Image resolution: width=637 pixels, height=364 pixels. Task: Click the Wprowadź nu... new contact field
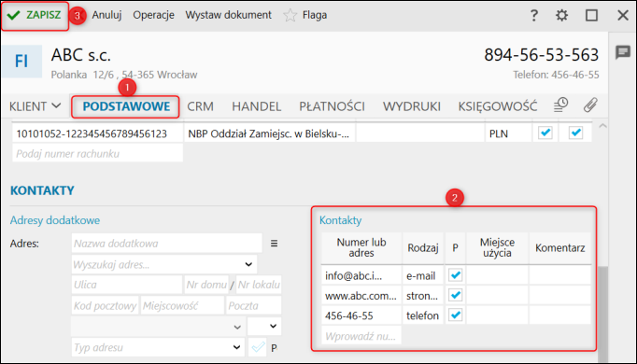pyautogui.click(x=361, y=336)
